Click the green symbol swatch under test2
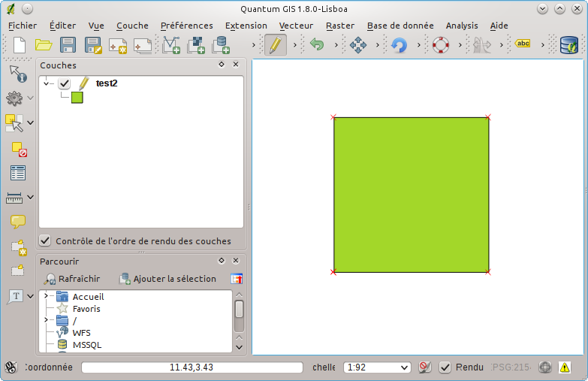The height and width of the screenshot is (381, 588). coord(77,98)
